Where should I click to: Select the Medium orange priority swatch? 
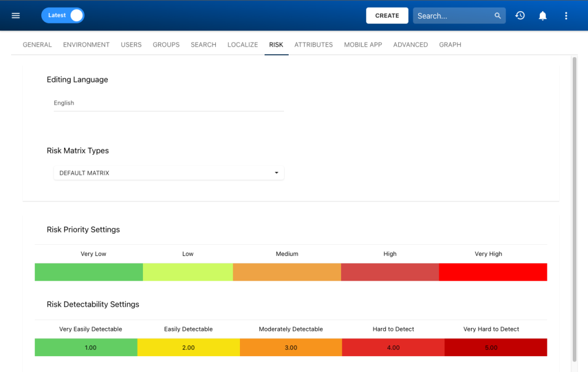287,272
